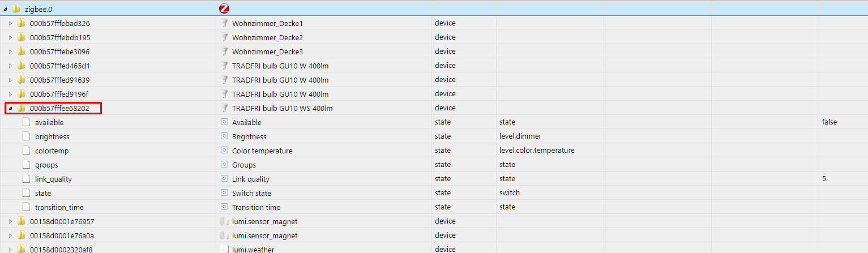Click folder icon of 000b57fffebad326
868x253 pixels.
[21, 23]
